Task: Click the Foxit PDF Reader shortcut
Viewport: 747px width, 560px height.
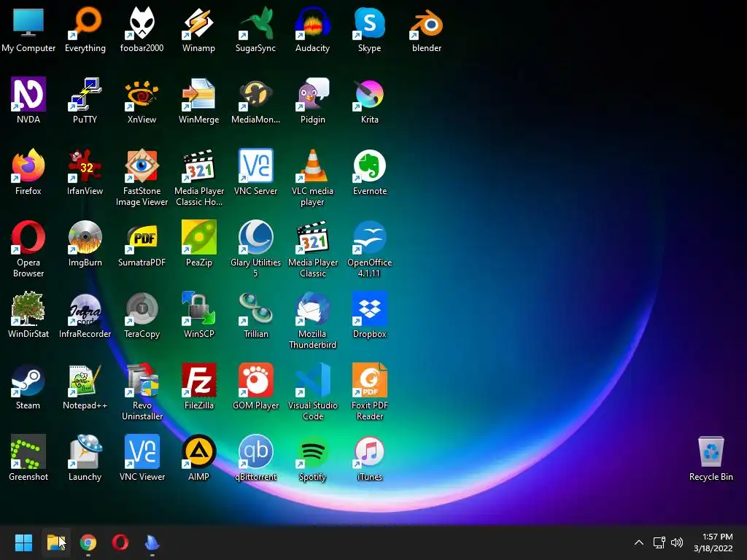Action: click(370, 380)
